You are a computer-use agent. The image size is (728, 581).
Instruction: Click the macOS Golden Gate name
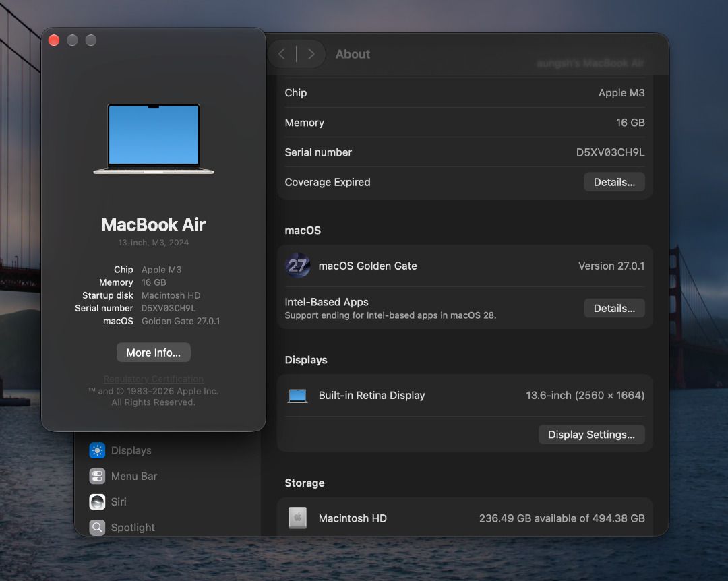pyautogui.click(x=368, y=266)
